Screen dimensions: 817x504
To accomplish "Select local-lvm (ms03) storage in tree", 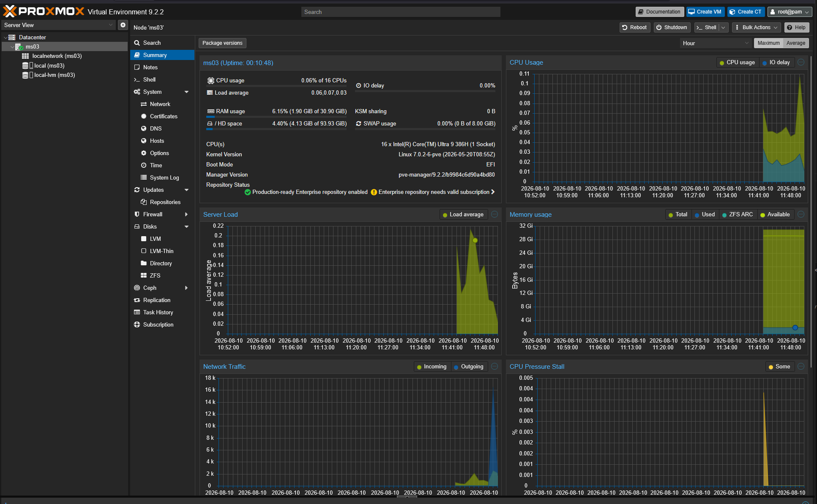I will [54, 75].
